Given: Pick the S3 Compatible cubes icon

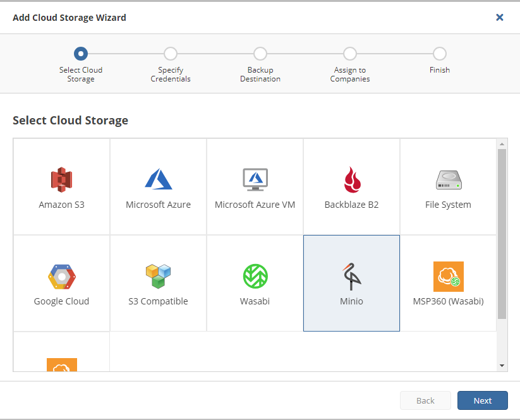Looking at the screenshot, I should coord(158,276).
